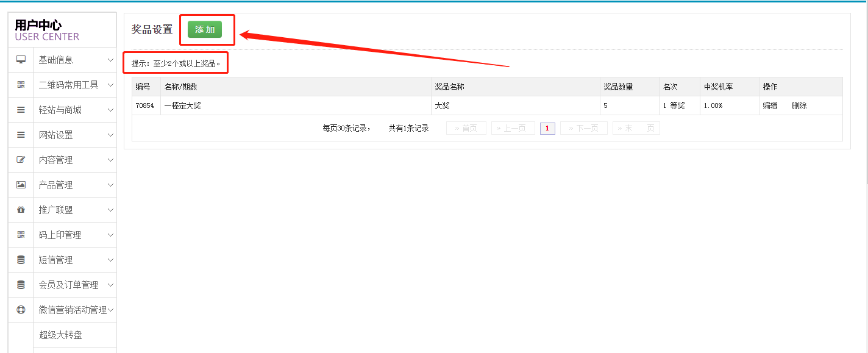Click 编辑 link for the 大奖 row
Viewport: 868px width, 353px height.
pyautogui.click(x=770, y=105)
